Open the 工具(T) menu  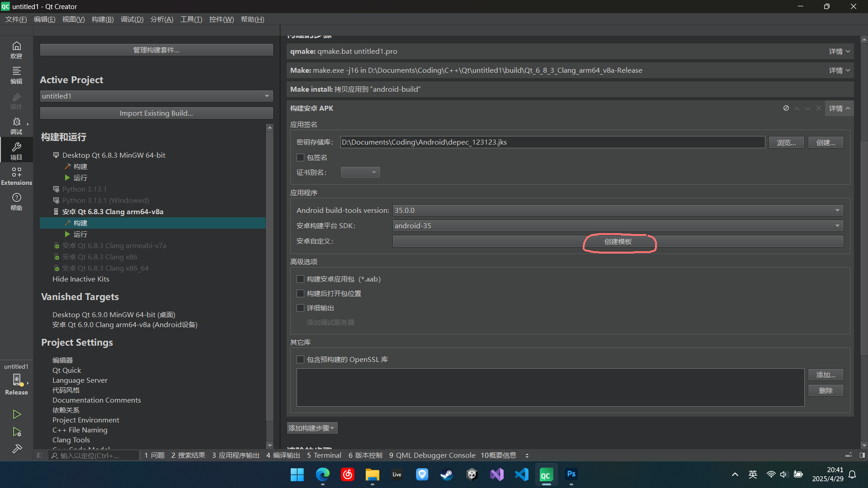coord(191,19)
